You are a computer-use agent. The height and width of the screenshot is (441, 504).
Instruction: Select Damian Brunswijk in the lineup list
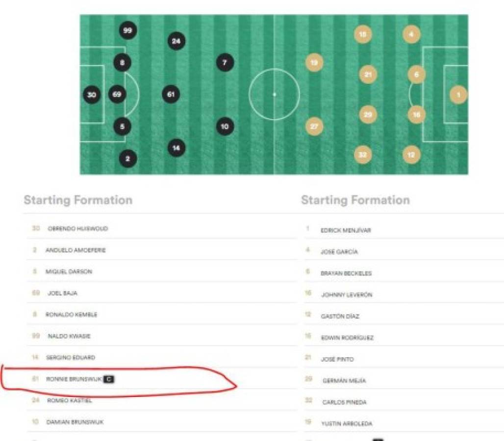click(x=75, y=422)
